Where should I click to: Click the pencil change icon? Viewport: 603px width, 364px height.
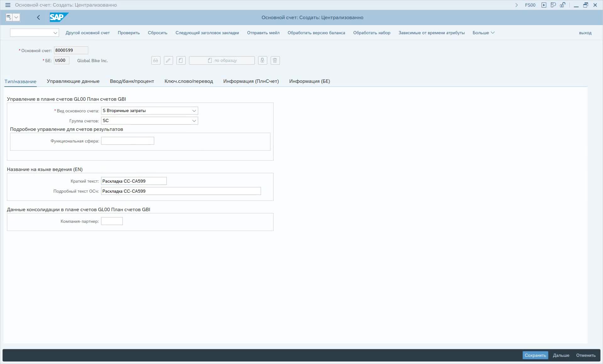(x=168, y=61)
